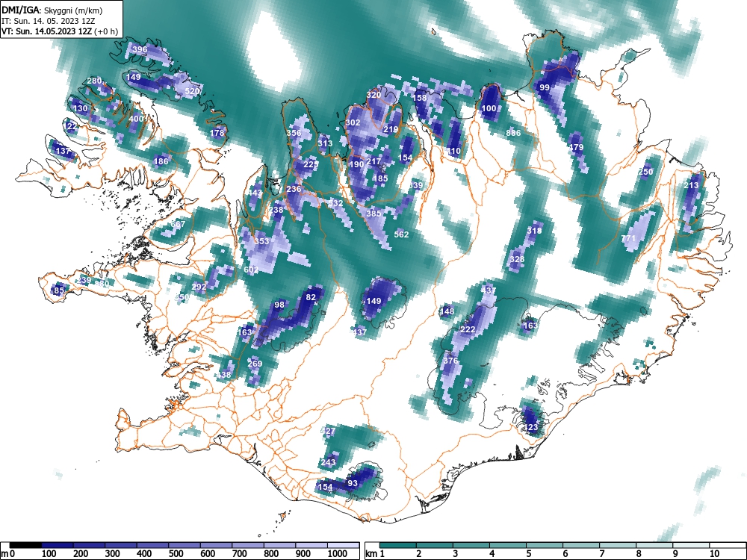Click the map value '376'
Image resolution: width=747 pixels, height=560 pixels.
pyautogui.click(x=450, y=361)
